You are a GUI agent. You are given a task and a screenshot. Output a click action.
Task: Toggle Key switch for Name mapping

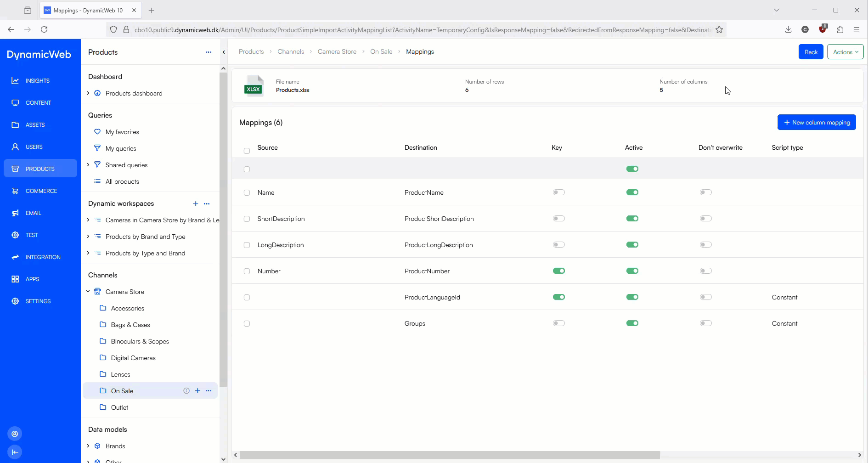coord(558,192)
